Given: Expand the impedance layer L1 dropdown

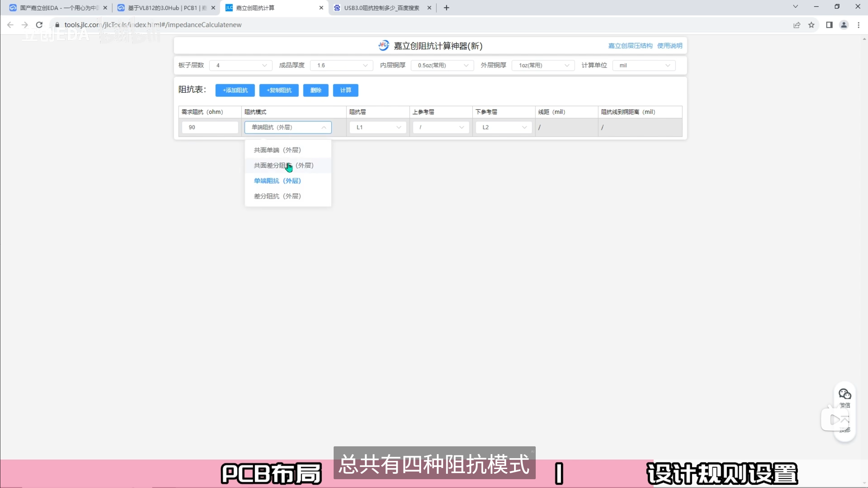Looking at the screenshot, I should click(378, 127).
